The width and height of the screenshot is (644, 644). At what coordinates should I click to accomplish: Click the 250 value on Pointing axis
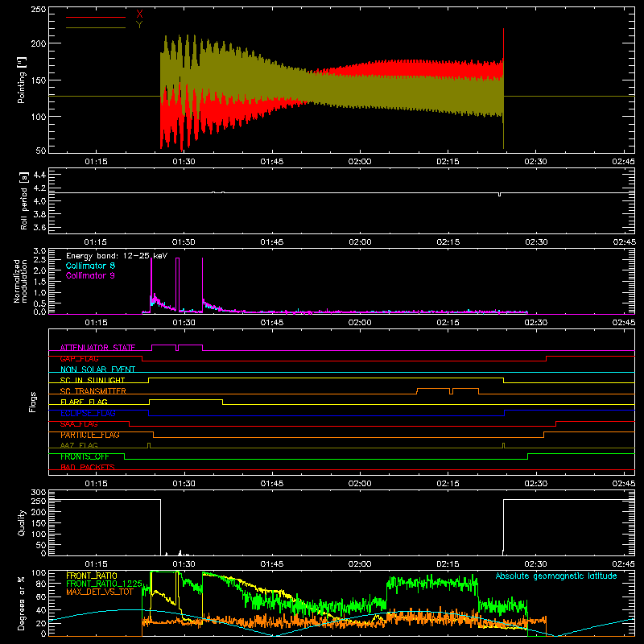tap(38, 9)
